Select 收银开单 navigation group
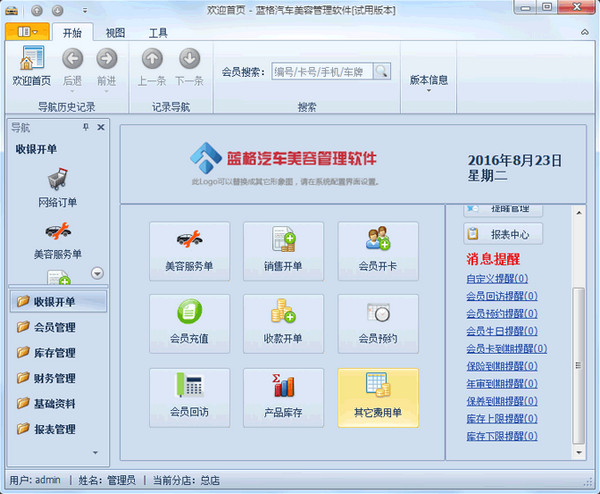Viewport: 600px width, 494px height. [58, 302]
